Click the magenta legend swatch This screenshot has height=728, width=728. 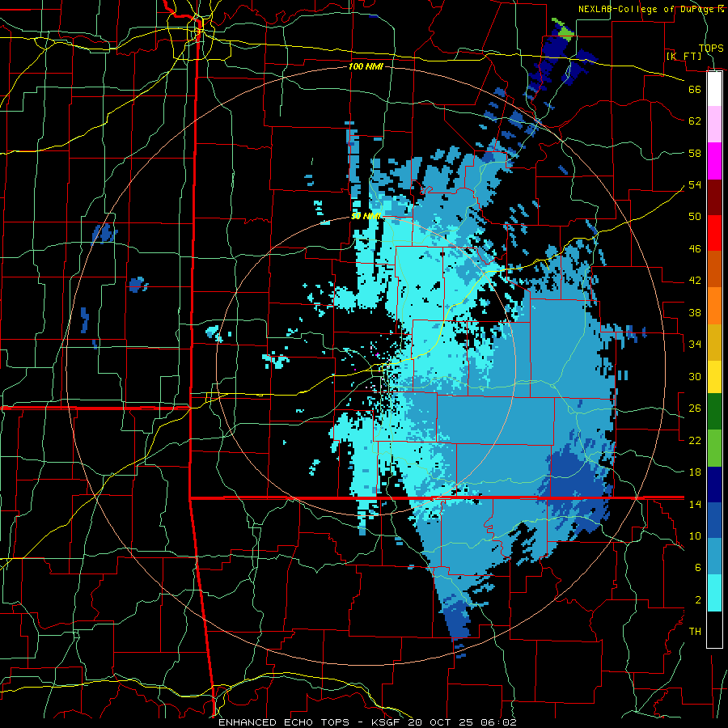pyautogui.click(x=714, y=161)
